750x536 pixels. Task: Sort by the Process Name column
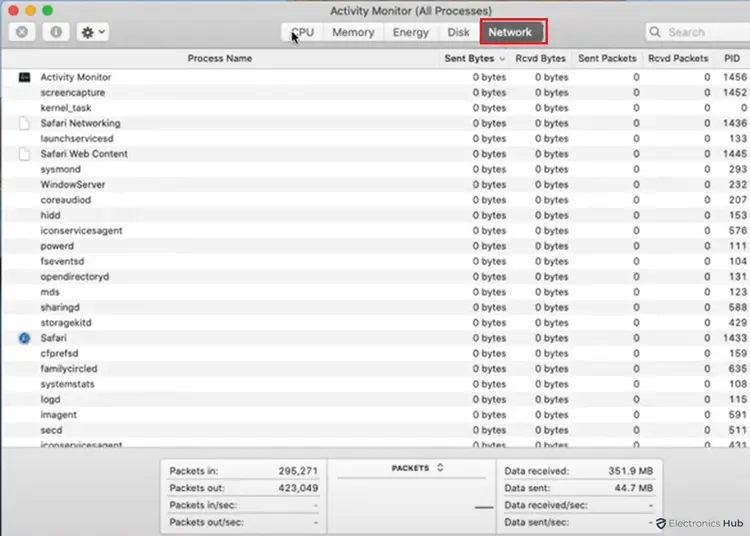click(x=220, y=58)
